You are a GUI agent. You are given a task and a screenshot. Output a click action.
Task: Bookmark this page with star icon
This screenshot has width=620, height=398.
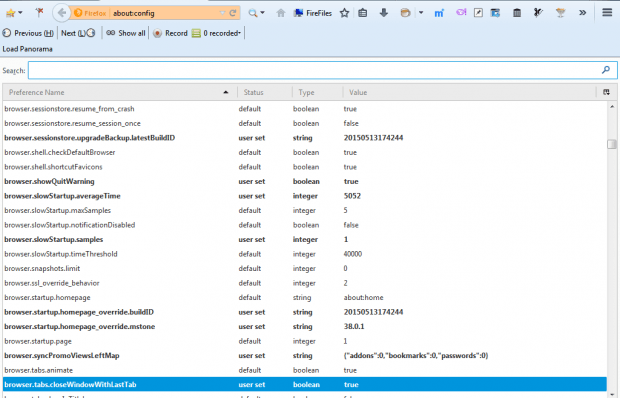click(344, 13)
